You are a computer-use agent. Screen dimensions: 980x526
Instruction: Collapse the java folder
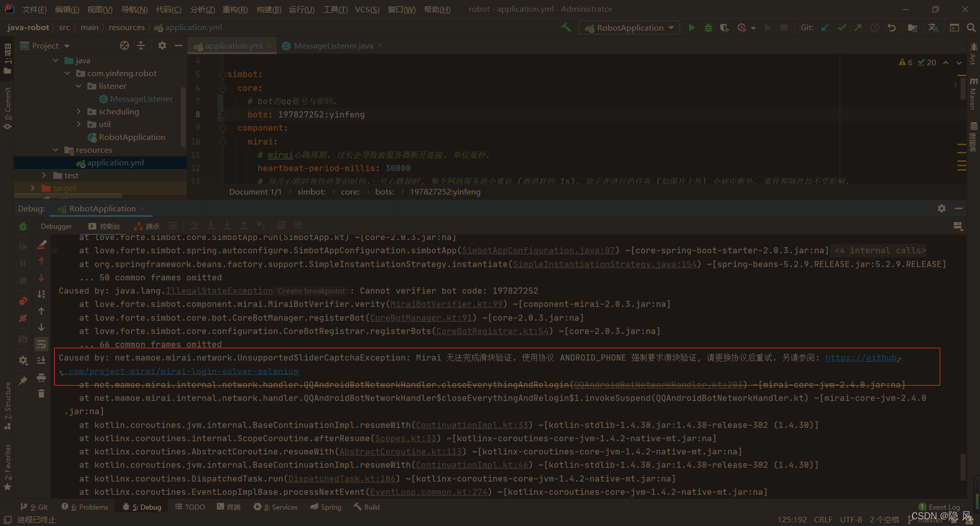(x=56, y=60)
